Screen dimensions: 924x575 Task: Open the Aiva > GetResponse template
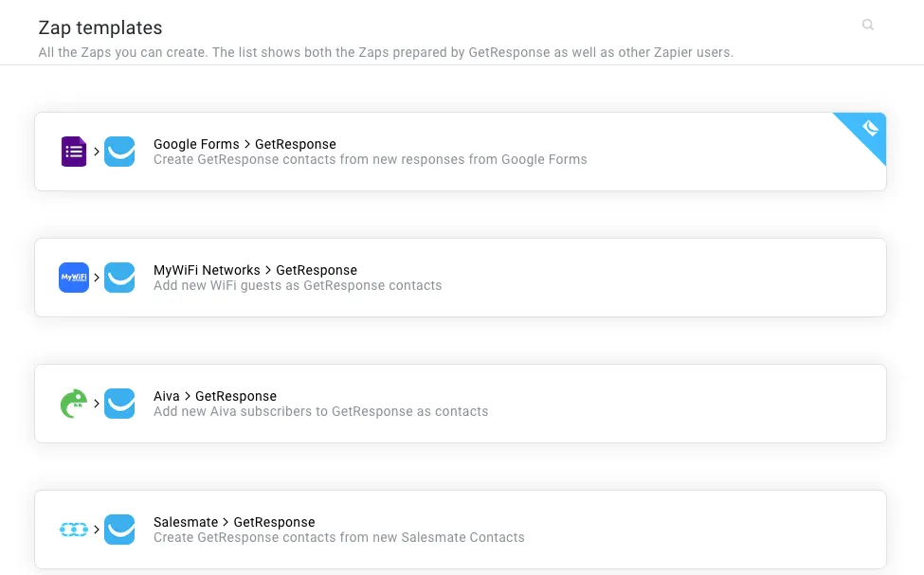click(461, 404)
